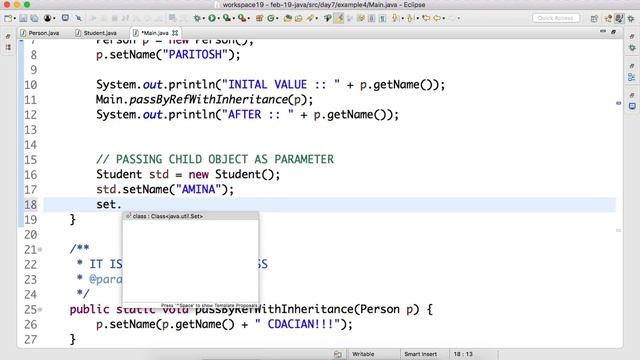Expand the New Java Class dropdown
Screen dimensions: 640x360
278,18
